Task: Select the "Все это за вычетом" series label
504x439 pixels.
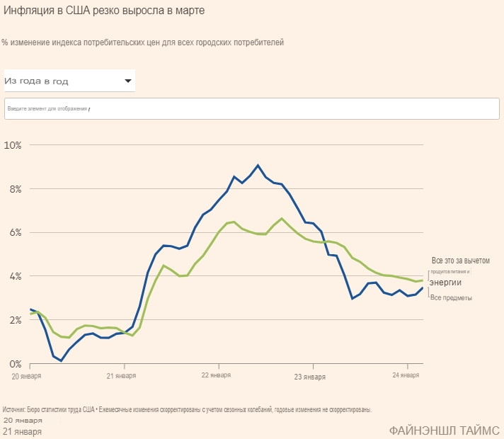Action: pos(460,261)
